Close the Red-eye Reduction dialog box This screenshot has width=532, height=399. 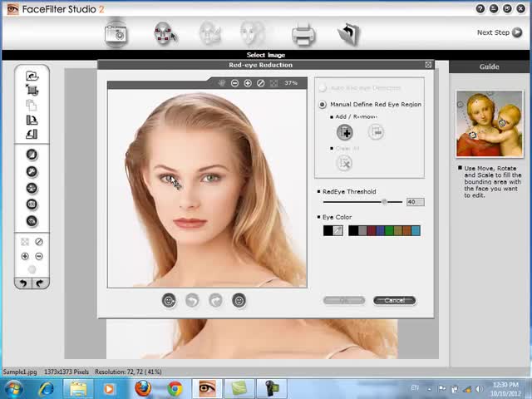tap(428, 65)
